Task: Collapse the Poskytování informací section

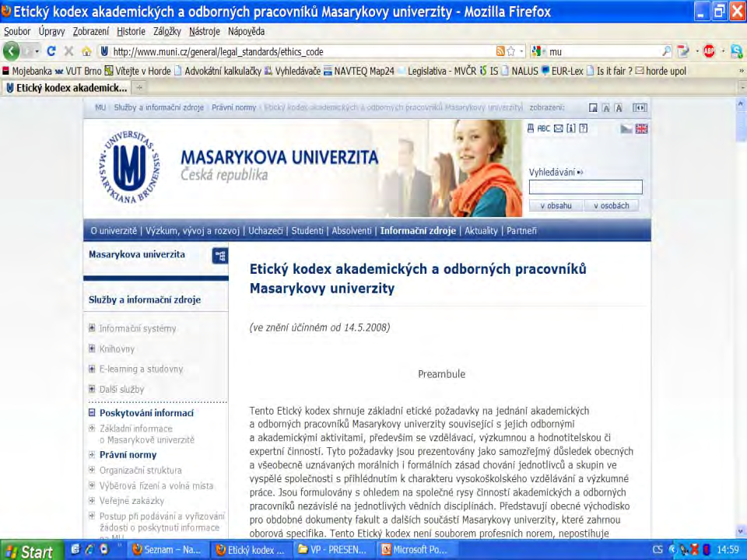Action: coord(92,412)
